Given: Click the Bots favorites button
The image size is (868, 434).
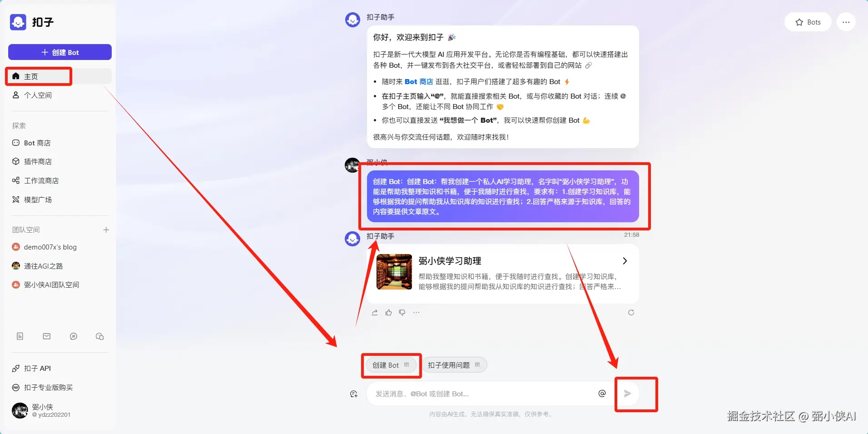Looking at the screenshot, I should (x=808, y=22).
